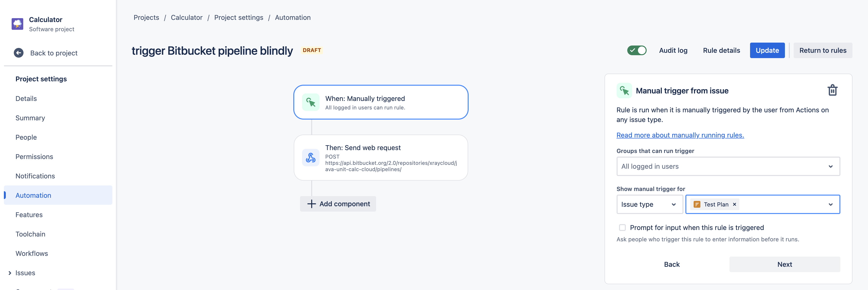Click the Back button in trigger panel
The image size is (868, 290).
click(x=672, y=264)
